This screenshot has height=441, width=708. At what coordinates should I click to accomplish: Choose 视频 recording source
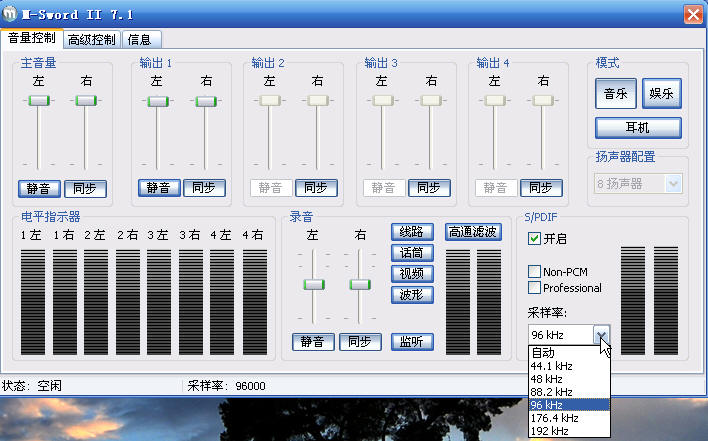click(x=412, y=274)
